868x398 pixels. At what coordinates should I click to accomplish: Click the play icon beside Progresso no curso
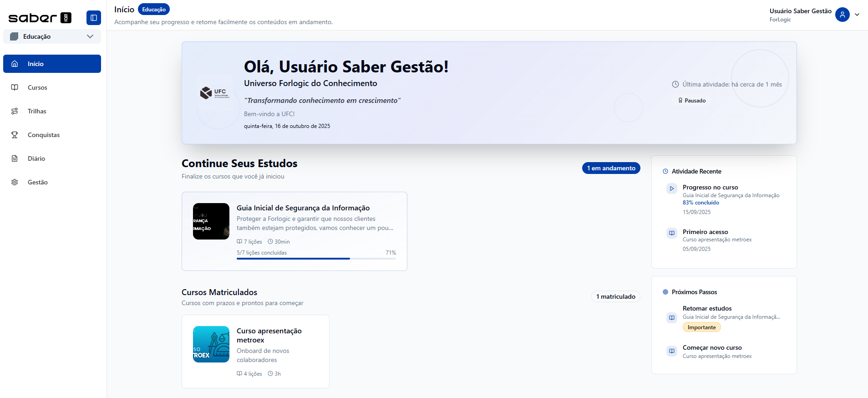pyautogui.click(x=672, y=189)
